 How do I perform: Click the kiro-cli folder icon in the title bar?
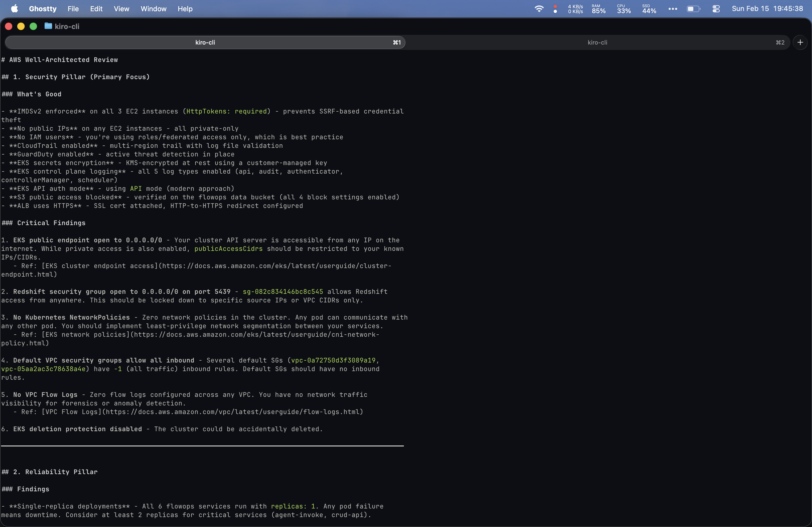tap(48, 26)
